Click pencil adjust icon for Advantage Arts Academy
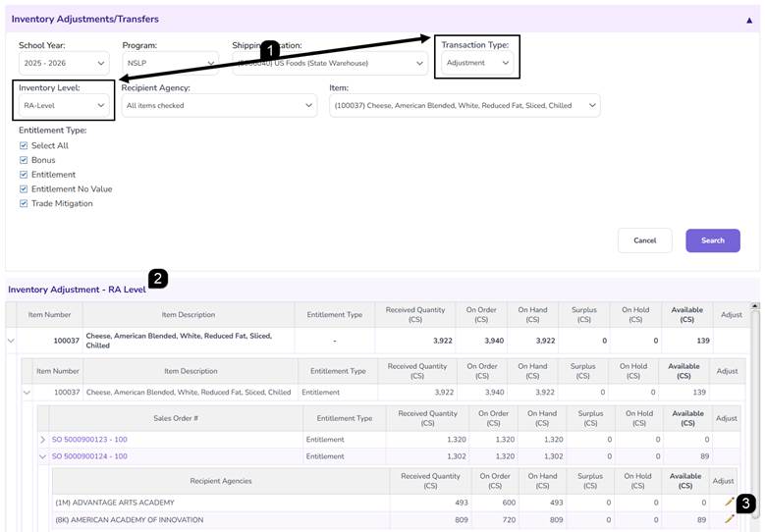This screenshot has height=532, width=765. click(729, 502)
